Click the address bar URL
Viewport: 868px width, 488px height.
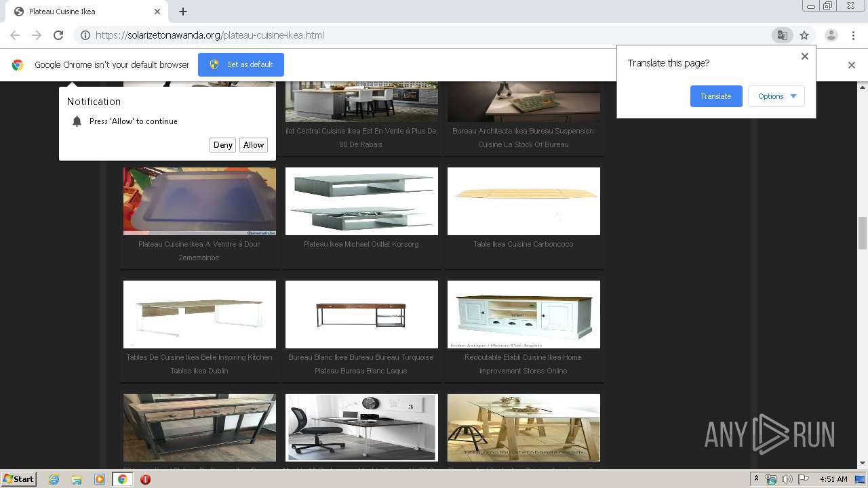(x=210, y=35)
